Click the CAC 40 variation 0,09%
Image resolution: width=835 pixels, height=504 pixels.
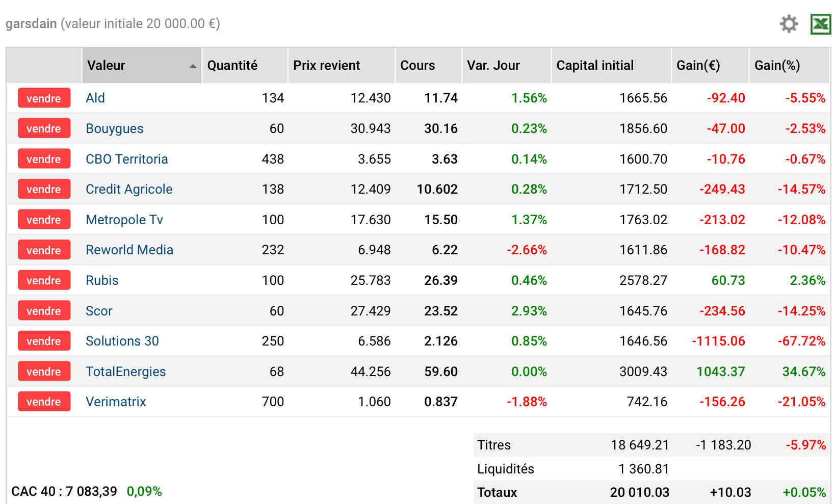point(144,491)
